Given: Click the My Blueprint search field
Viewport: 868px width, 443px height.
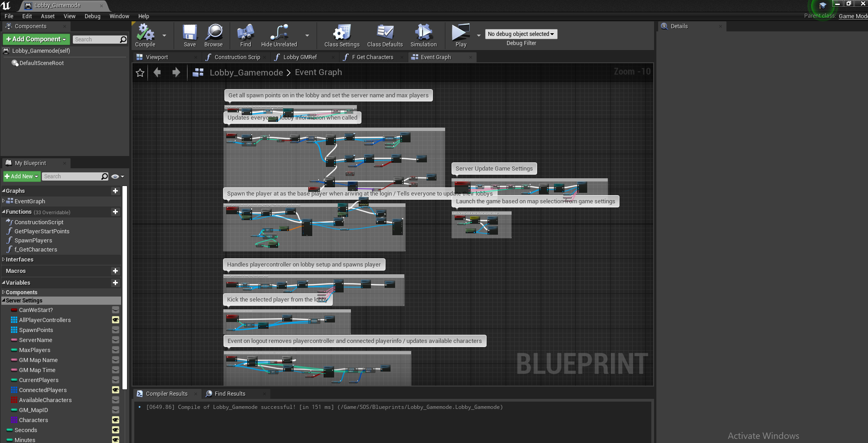Looking at the screenshot, I should (71, 176).
